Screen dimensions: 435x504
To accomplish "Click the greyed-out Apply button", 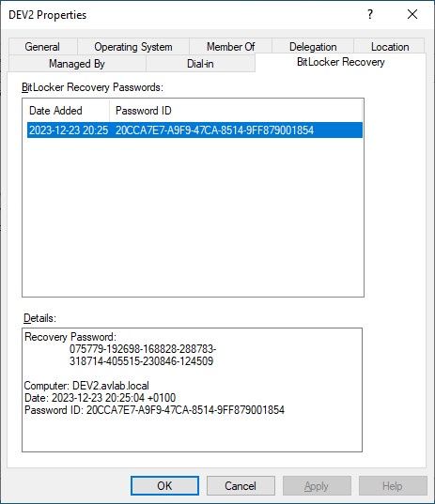I will pos(317,485).
